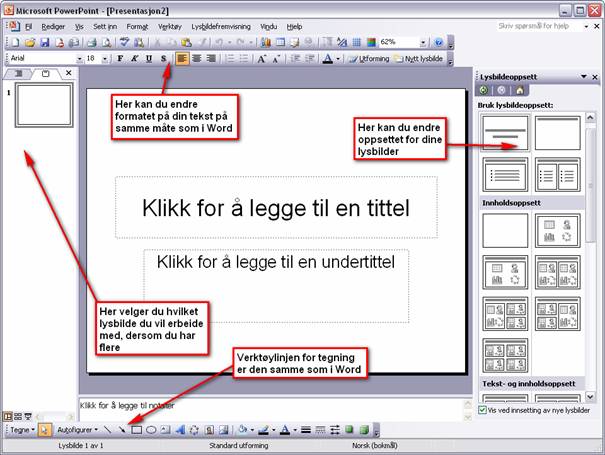Open the Tegne drawing menu dropdown
The height and width of the screenshot is (455, 605).
(22, 430)
